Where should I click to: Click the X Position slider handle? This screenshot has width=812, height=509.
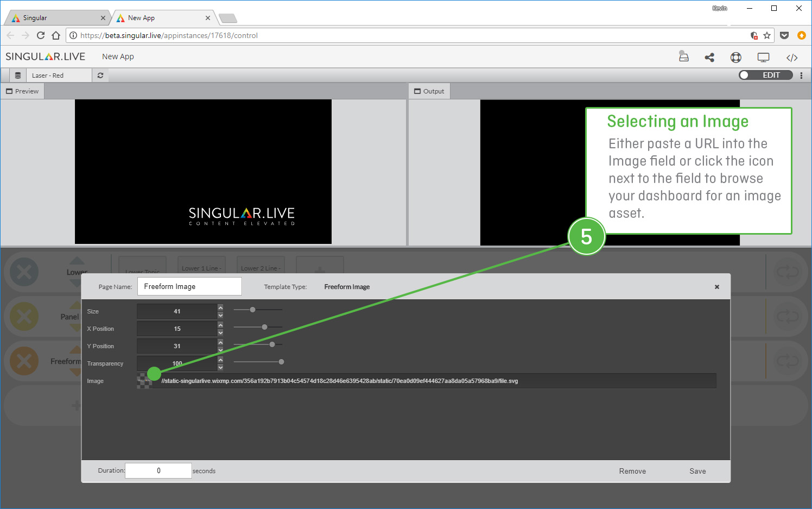(x=264, y=327)
